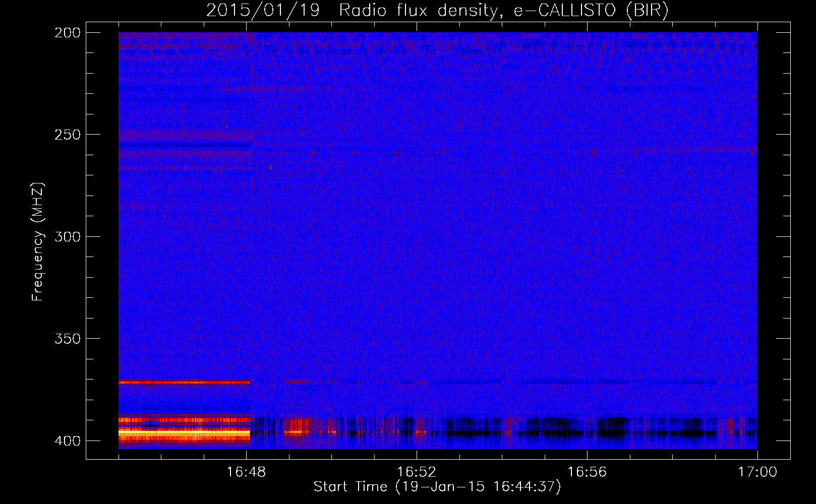Click the "Start Time (19-Jan-15 16:44:37)" axis label
Image resolution: width=816 pixels, height=504 pixels.
[x=437, y=487]
